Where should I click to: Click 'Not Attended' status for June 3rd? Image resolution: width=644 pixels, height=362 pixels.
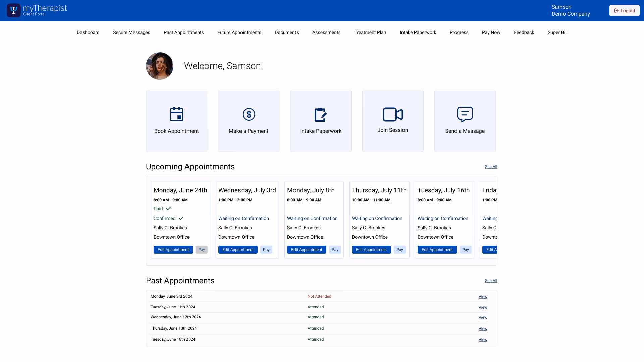(x=319, y=296)
